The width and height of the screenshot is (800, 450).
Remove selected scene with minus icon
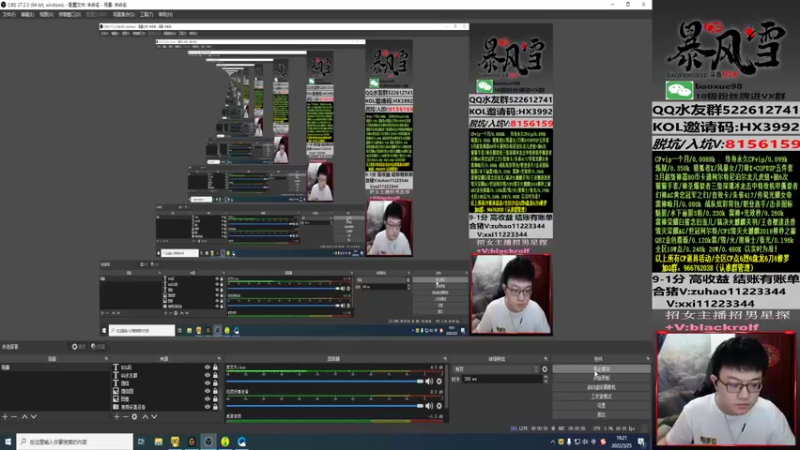14,417
